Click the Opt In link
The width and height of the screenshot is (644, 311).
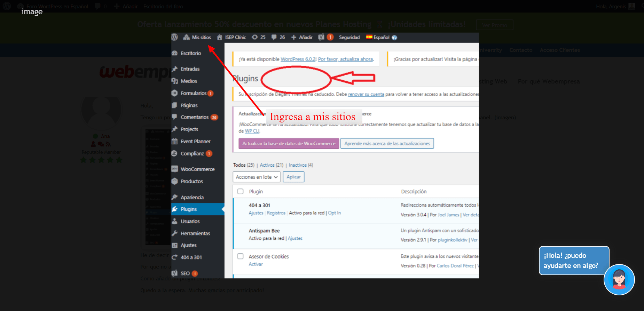click(x=335, y=213)
